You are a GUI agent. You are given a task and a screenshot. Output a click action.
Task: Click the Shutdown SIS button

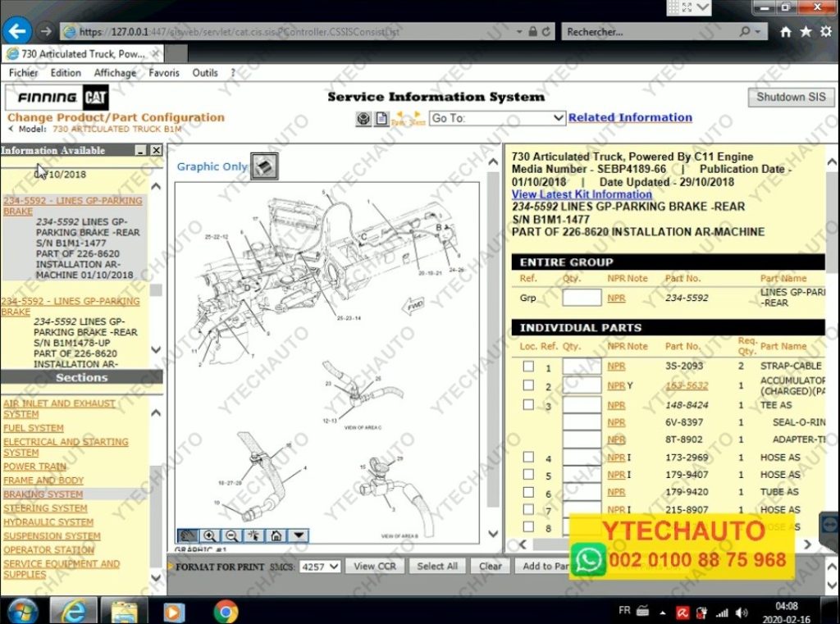791,97
